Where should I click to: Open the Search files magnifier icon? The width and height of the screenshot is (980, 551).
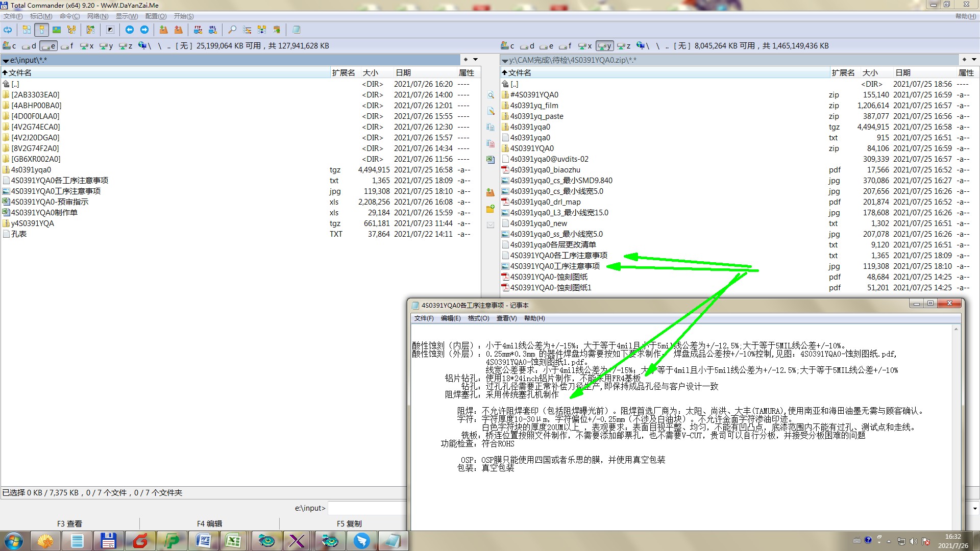(232, 30)
